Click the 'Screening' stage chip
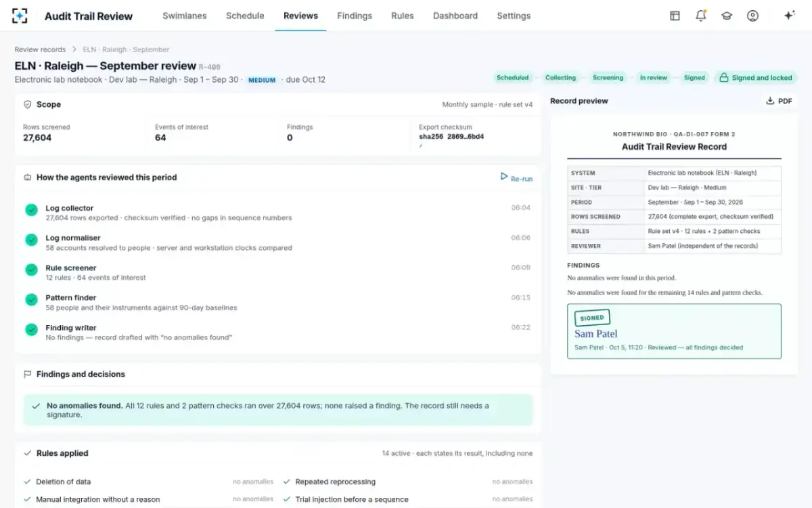The image size is (812, 508). coord(608,78)
